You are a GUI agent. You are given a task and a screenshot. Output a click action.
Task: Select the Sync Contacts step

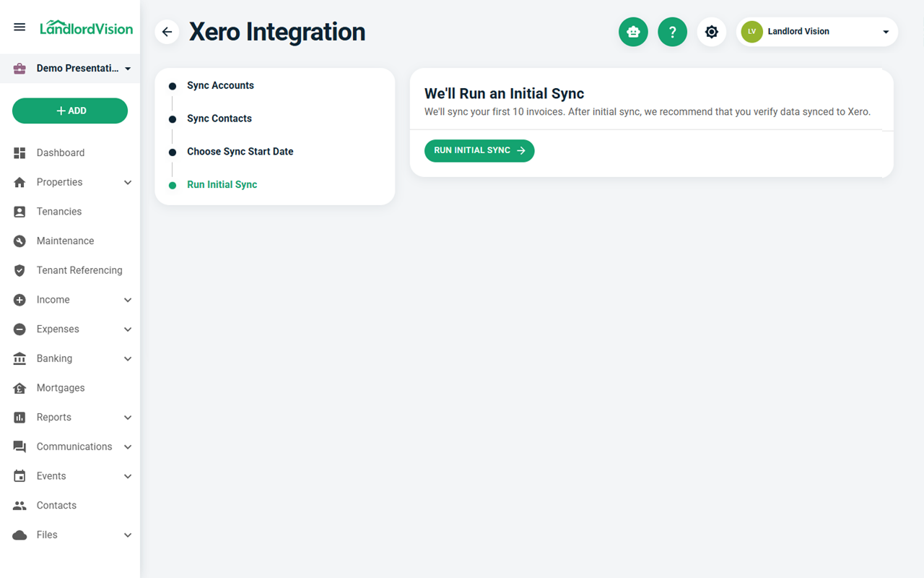219,118
